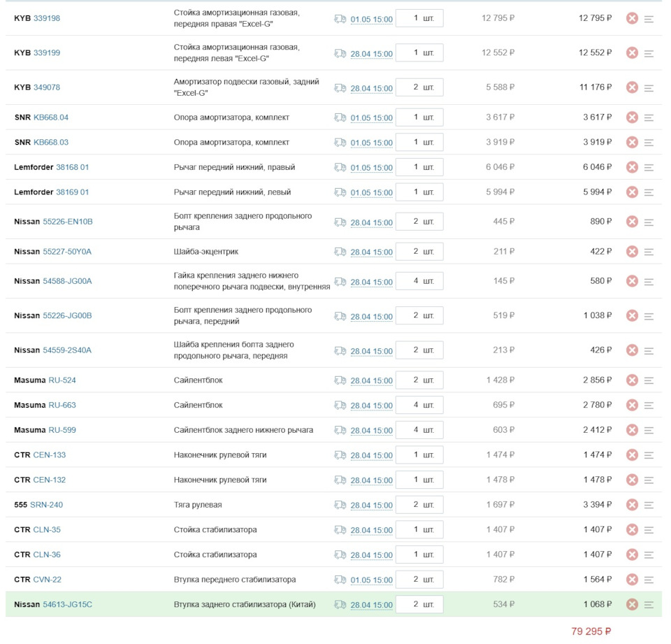The height and width of the screenshot is (644, 671).
Task: Click delivery date for CTR CLN-35
Action: [x=371, y=530]
